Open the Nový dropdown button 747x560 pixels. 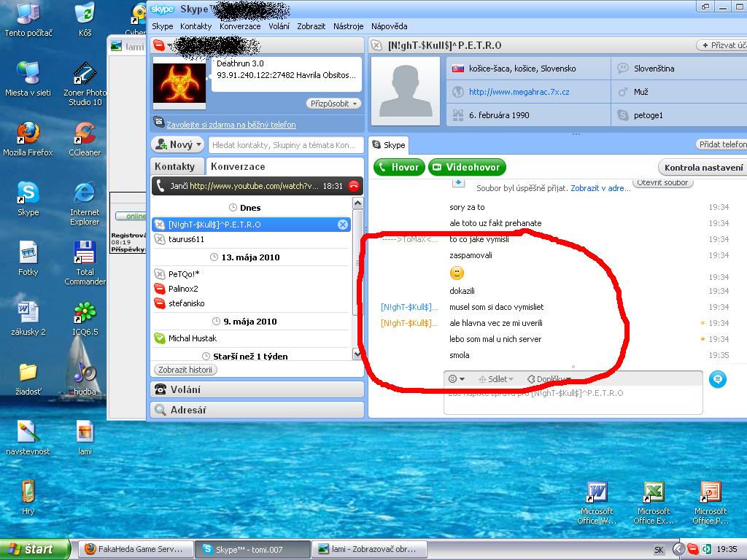178,145
